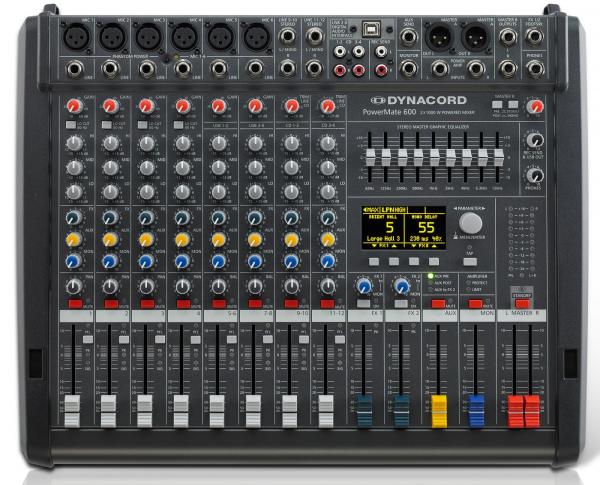This screenshot has width=600, height=485.
Task: Click the yellow AUX master fader
Action: point(439,411)
